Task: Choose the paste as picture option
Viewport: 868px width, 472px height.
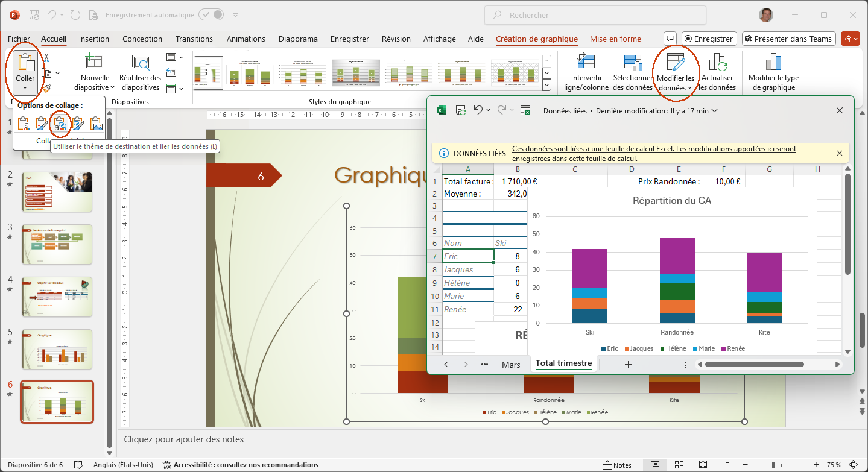Action: [x=96, y=124]
